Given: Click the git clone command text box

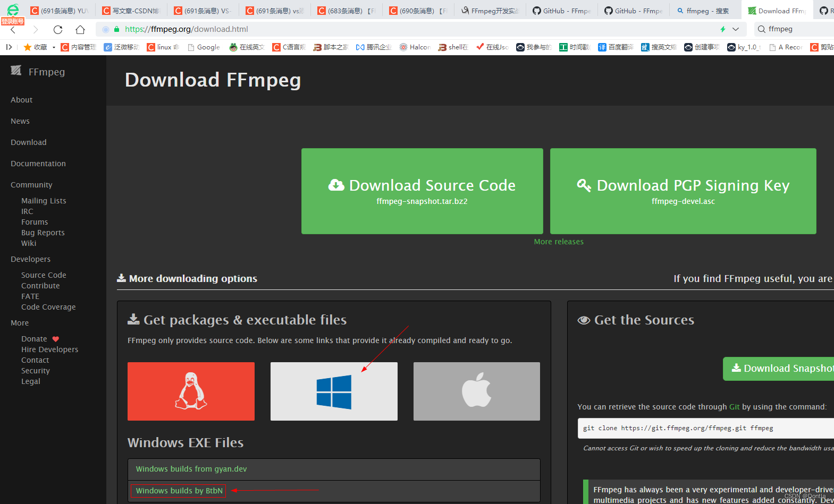Looking at the screenshot, I should [x=706, y=428].
